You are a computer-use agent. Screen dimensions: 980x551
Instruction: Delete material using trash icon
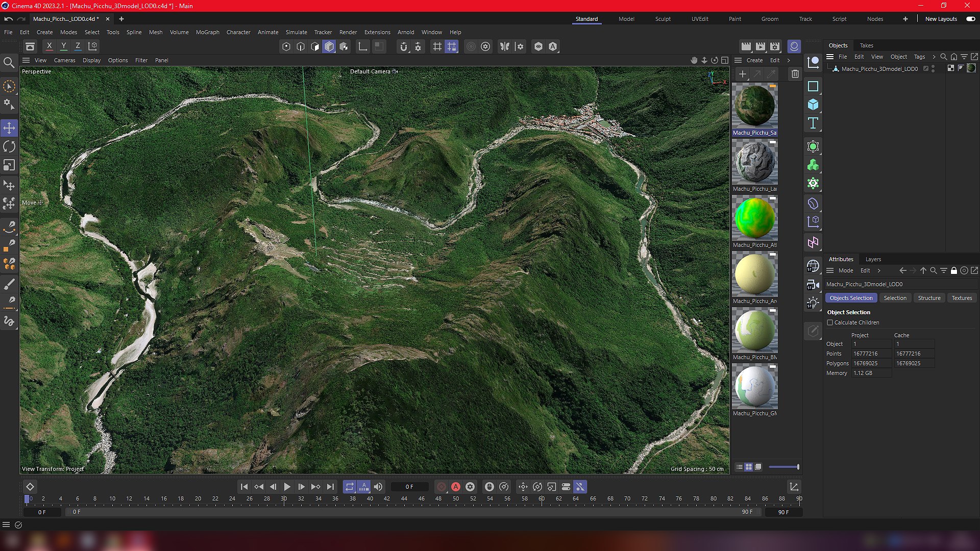pyautogui.click(x=795, y=74)
